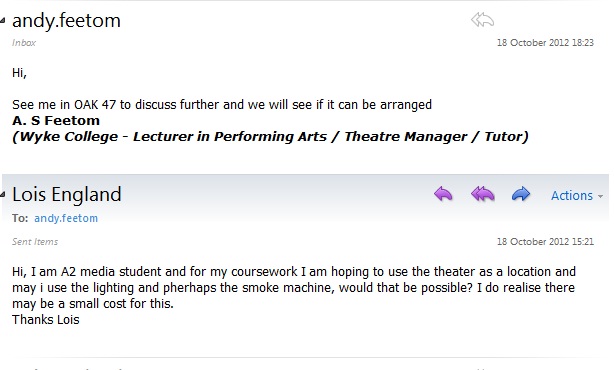Screen dimensions: 614x370
Task: Click grey Reply All icon in andy.feetom message
Action: pyautogui.click(x=482, y=20)
